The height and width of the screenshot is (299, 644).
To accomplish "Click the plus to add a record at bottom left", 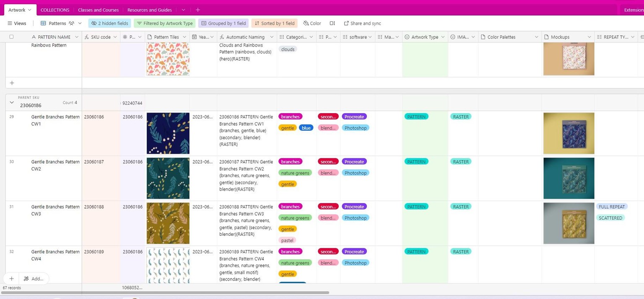I will click(x=11, y=278).
